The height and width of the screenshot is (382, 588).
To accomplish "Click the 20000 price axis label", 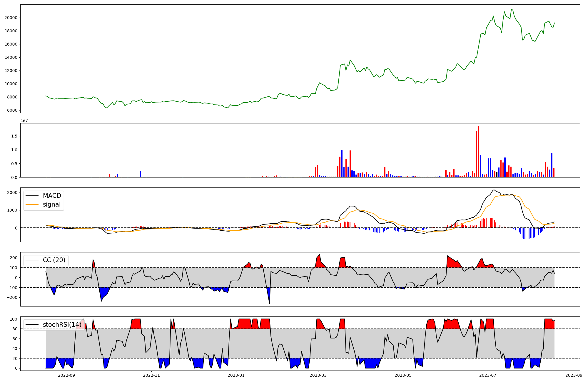I will click(x=11, y=18).
